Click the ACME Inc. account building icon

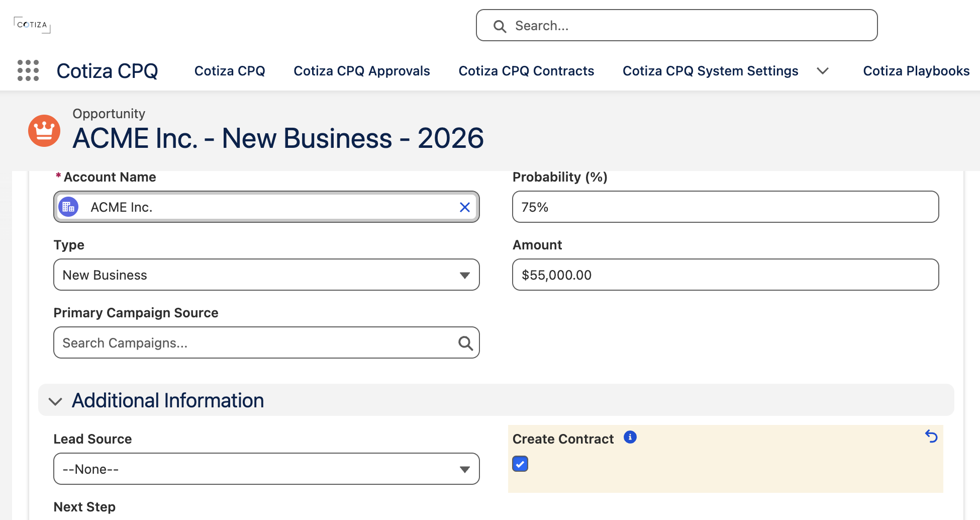click(68, 207)
